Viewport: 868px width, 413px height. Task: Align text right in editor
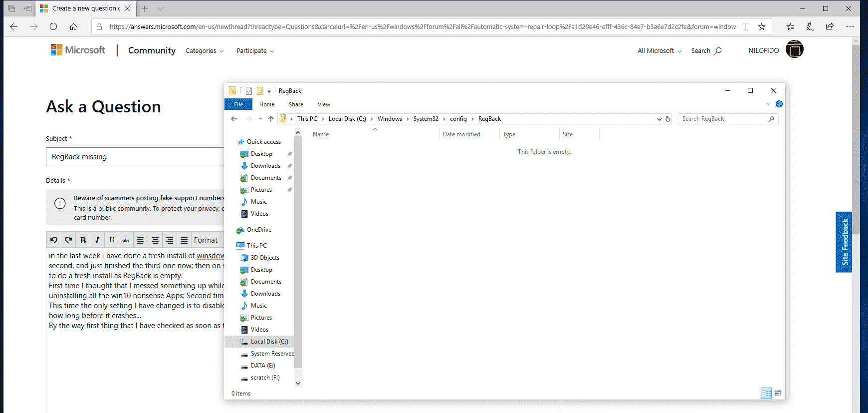click(170, 240)
